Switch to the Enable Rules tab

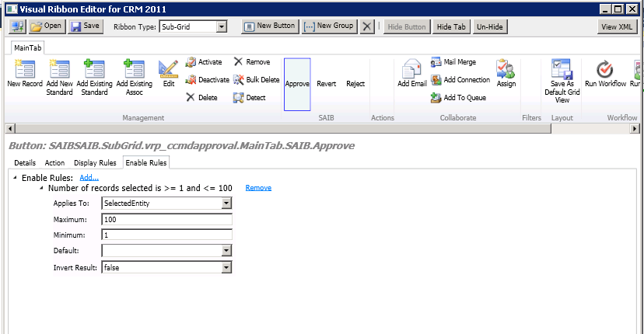(x=146, y=163)
